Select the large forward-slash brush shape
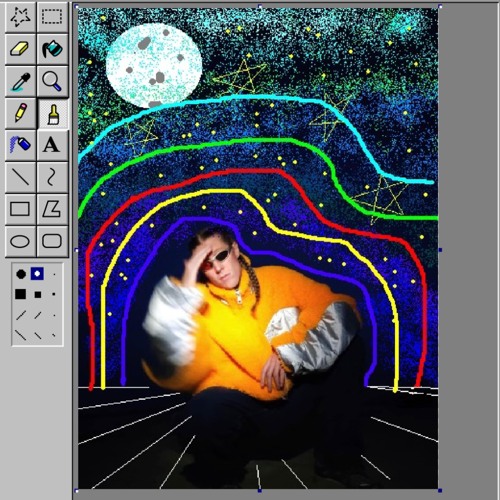The image size is (500, 500). pos(21,315)
